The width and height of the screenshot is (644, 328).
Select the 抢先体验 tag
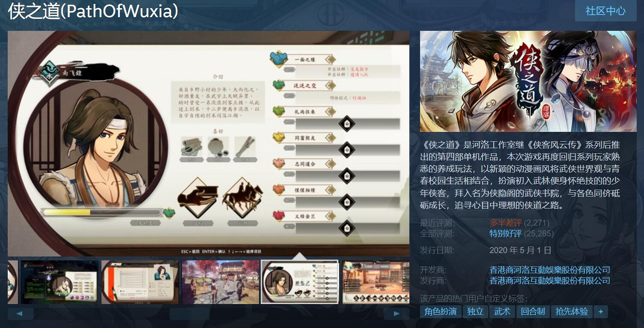571,312
